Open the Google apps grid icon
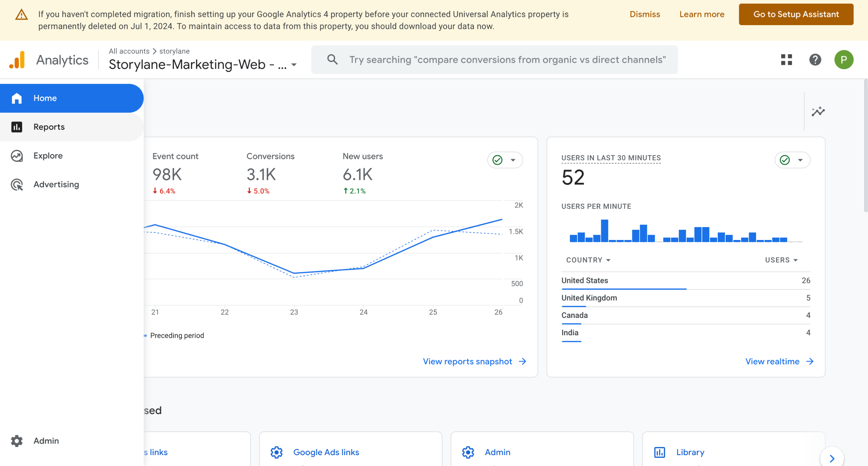 [786, 60]
